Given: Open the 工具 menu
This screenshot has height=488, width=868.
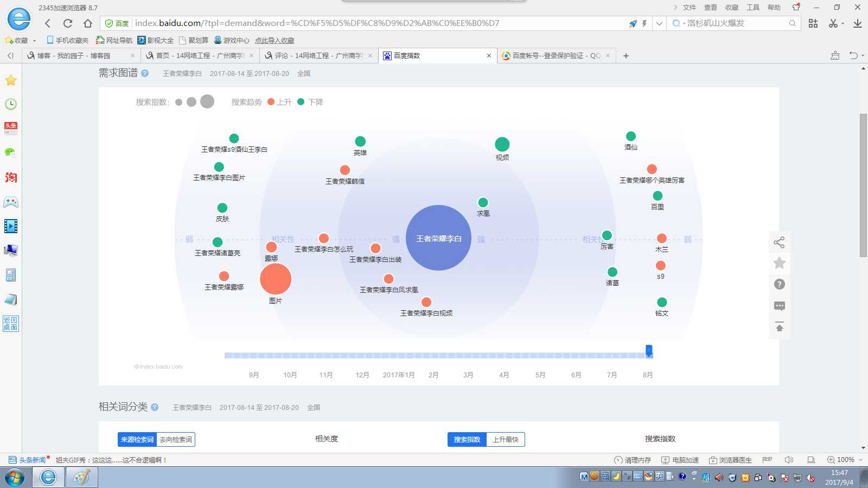Looking at the screenshot, I should tap(753, 8).
